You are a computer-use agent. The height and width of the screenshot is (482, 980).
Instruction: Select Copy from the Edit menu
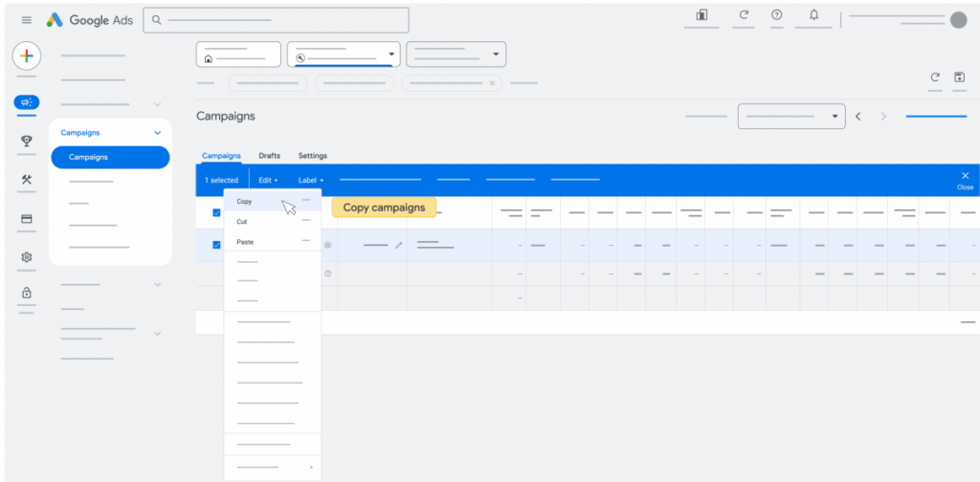tap(245, 202)
